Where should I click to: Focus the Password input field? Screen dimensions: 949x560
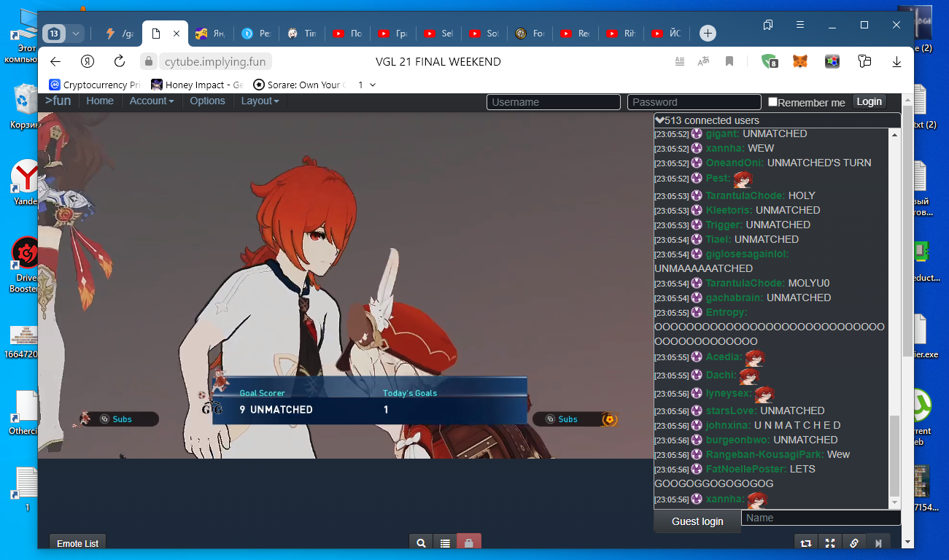(x=694, y=102)
